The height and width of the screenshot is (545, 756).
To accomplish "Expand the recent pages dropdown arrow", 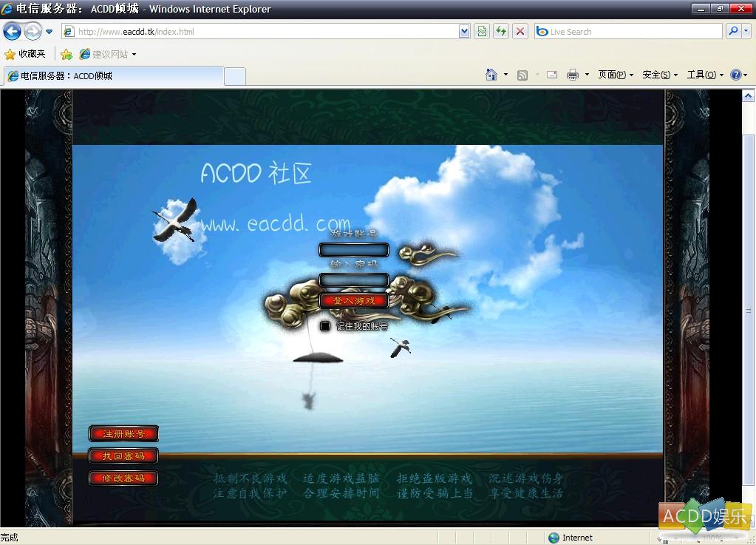I will pos(50,32).
